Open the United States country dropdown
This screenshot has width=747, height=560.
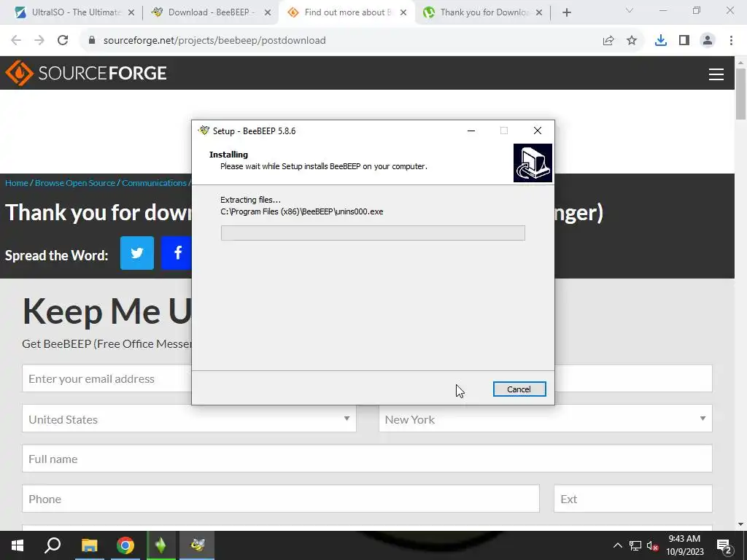[x=189, y=419]
